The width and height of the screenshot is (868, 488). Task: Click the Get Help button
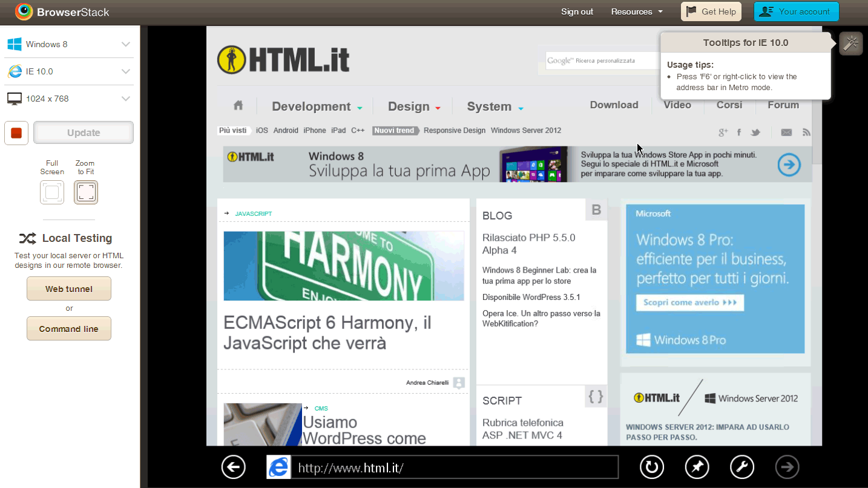(711, 11)
